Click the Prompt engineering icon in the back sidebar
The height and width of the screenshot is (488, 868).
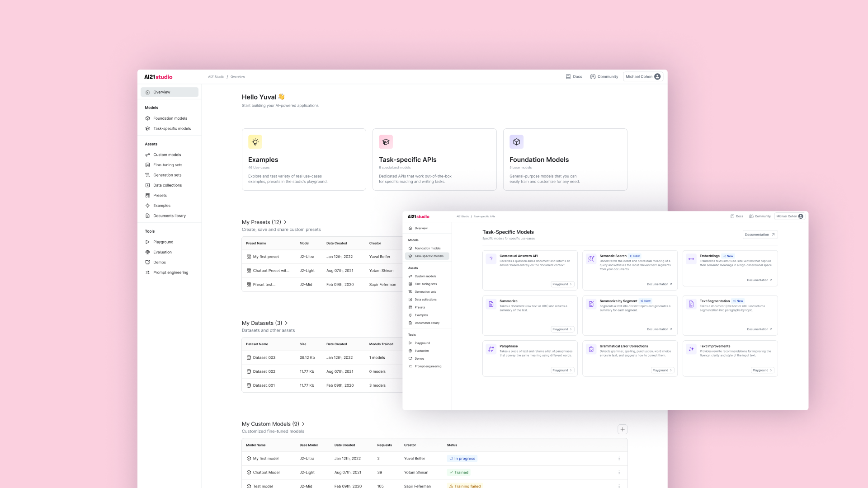click(147, 272)
